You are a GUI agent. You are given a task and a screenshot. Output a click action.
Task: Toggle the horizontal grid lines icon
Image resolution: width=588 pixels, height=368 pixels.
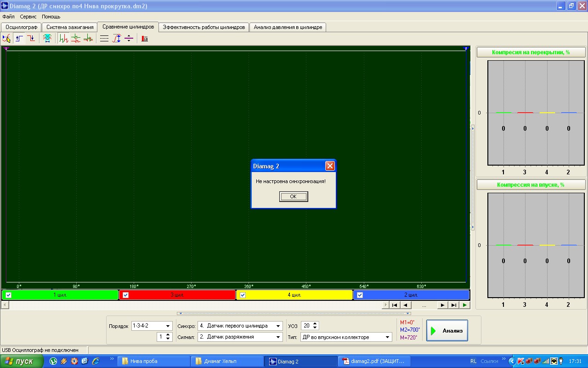104,39
